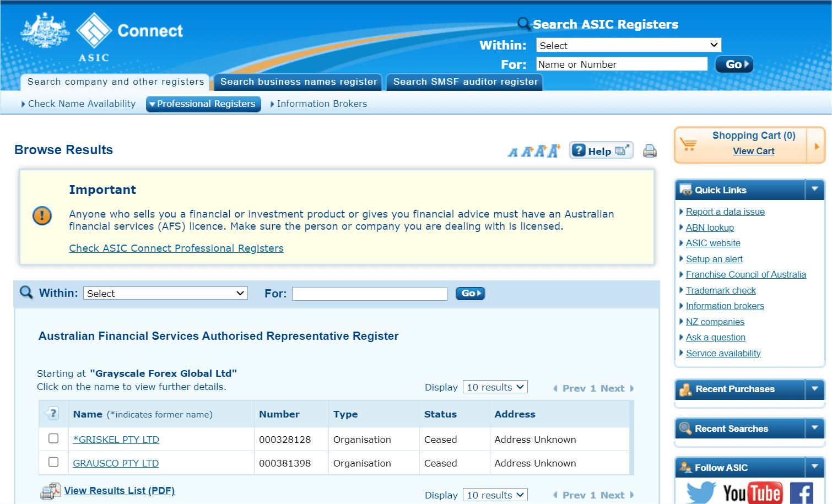Expand the Shopping Cart arrow
This screenshot has width=832, height=504.
click(x=817, y=146)
